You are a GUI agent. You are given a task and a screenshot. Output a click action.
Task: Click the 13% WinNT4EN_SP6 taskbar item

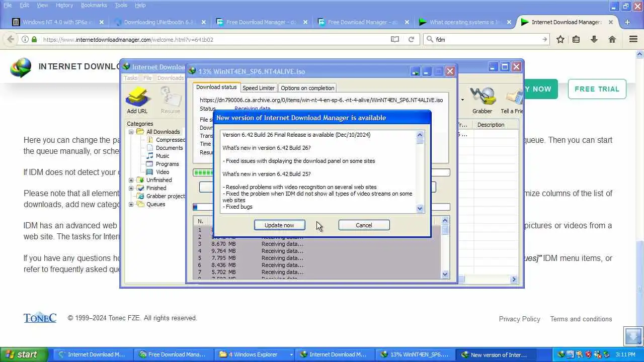(415, 354)
